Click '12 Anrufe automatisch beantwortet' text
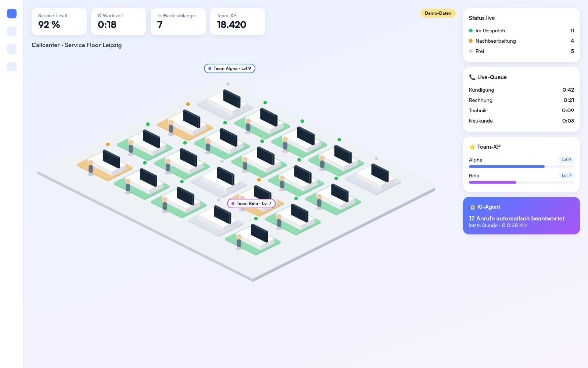Screen dimensions: 588x368 click(x=517, y=218)
